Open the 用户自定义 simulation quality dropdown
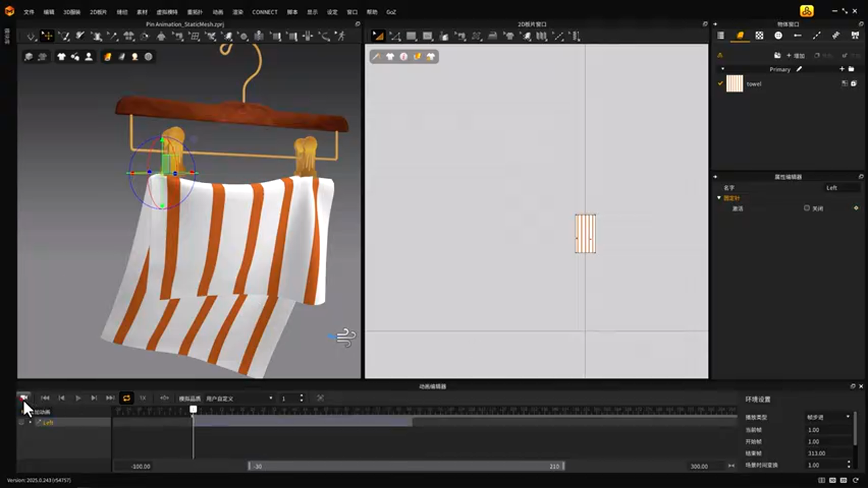Viewport: 868px width, 488px height. pyautogui.click(x=239, y=399)
